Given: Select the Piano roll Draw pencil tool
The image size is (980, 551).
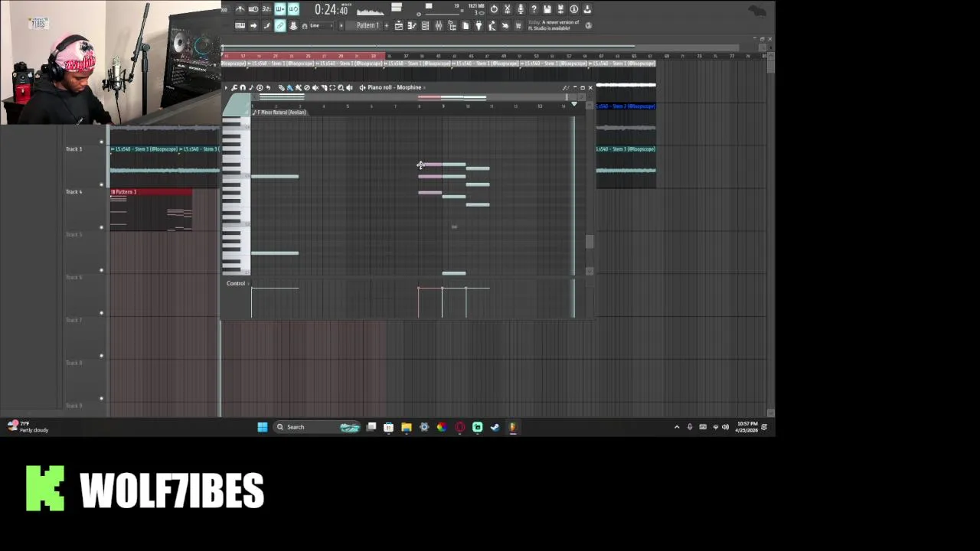Looking at the screenshot, I should (x=281, y=87).
